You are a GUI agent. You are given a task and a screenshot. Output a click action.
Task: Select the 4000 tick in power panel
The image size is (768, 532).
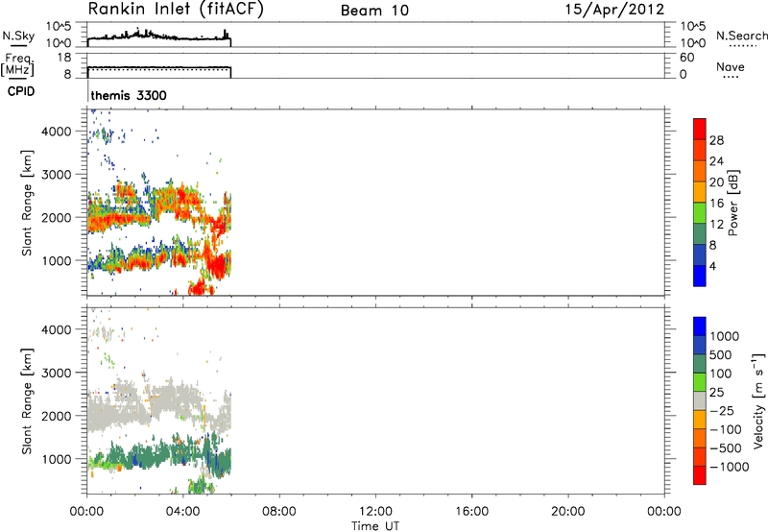56,132
